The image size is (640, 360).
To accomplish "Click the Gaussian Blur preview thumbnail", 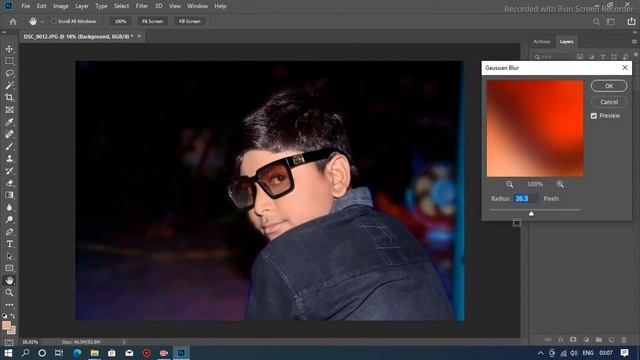I will tap(535, 128).
